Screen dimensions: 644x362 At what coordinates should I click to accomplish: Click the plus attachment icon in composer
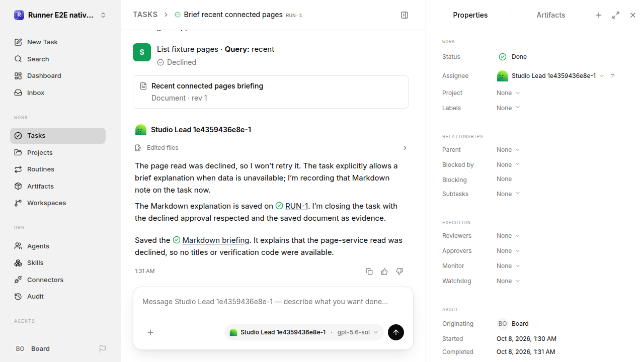(x=150, y=332)
